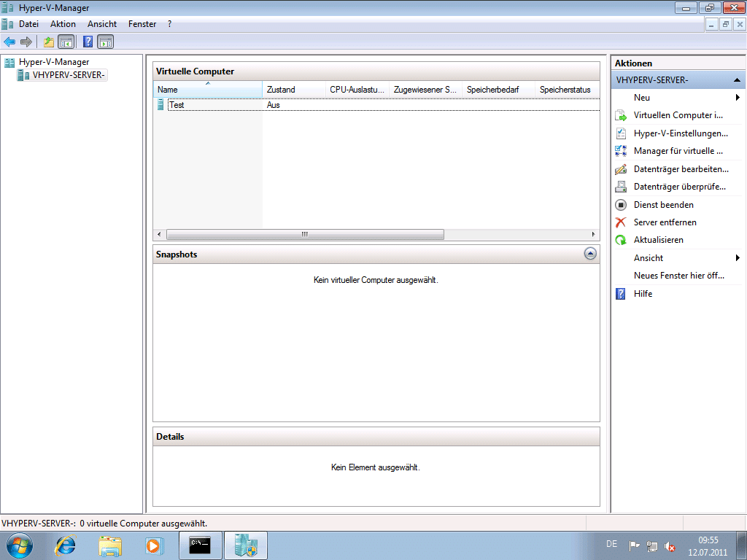Click Manager für virtuelle ... action text
This screenshot has height=560, width=747.
click(678, 151)
